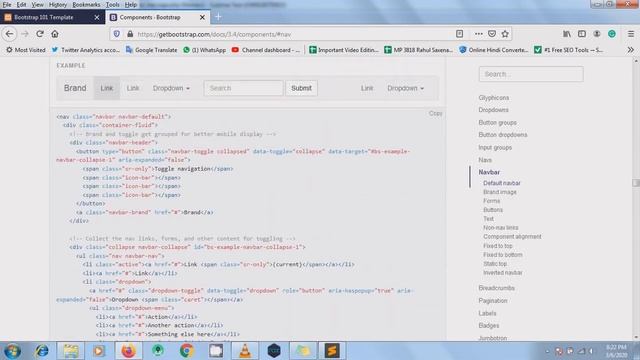Bookmark this page with the star

pyautogui.click(x=505, y=34)
